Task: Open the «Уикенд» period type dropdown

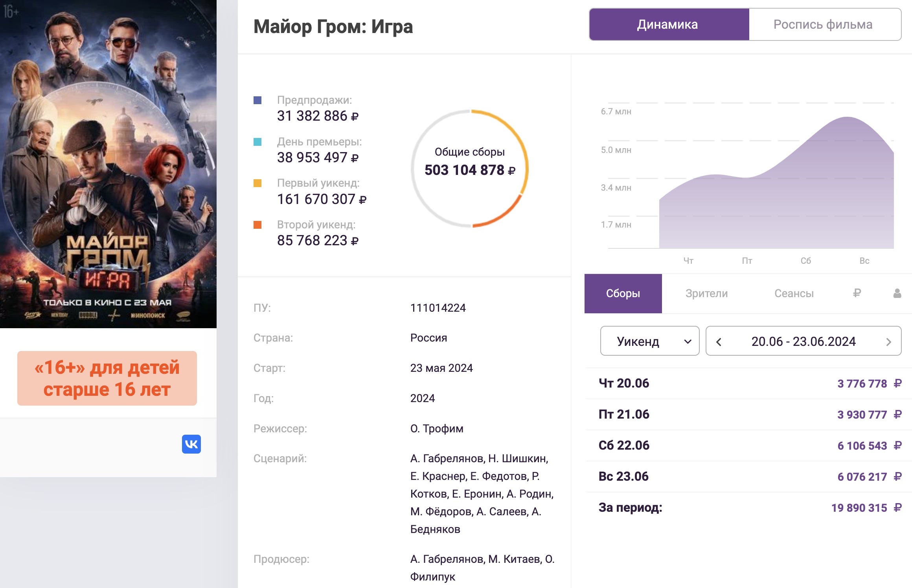Action: point(649,341)
